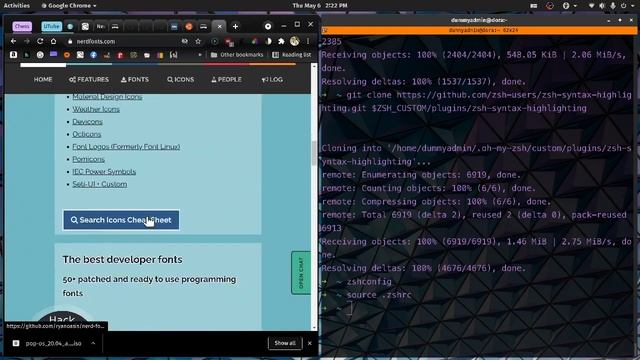640x360 pixels.
Task: Click the first bookmark icon in bar
Action: (x=13, y=55)
